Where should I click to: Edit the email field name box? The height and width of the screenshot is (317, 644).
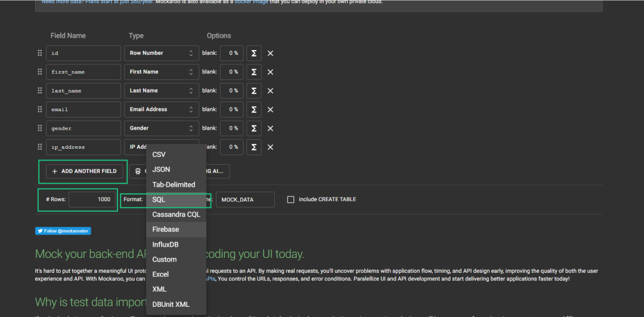pyautogui.click(x=83, y=109)
